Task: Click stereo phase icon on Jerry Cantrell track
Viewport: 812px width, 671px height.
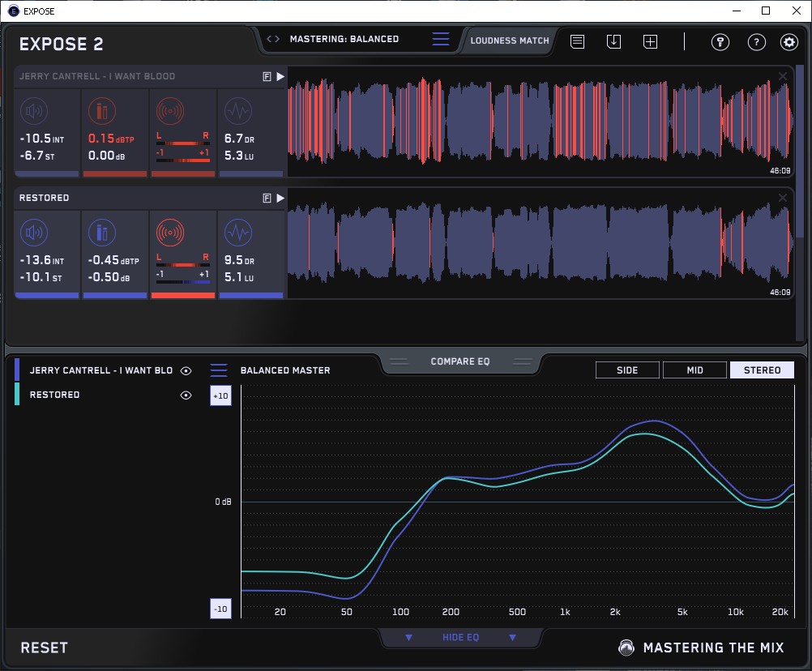Action: (169, 112)
